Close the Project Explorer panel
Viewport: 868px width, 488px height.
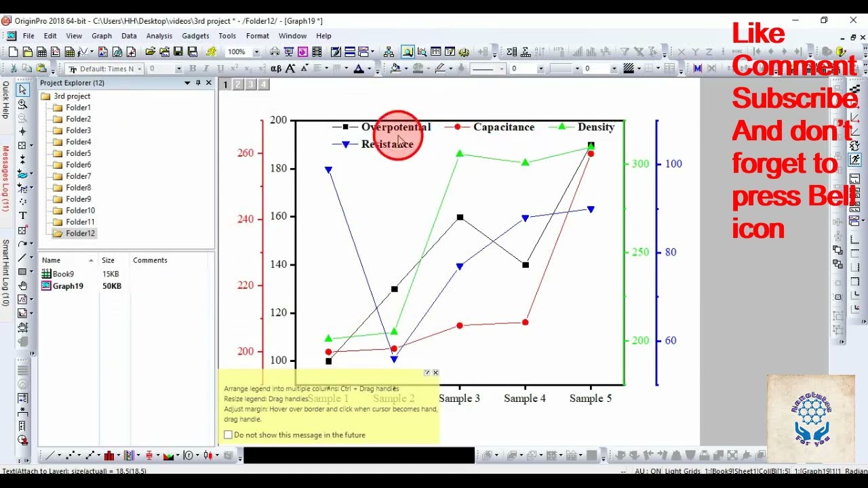click(209, 83)
